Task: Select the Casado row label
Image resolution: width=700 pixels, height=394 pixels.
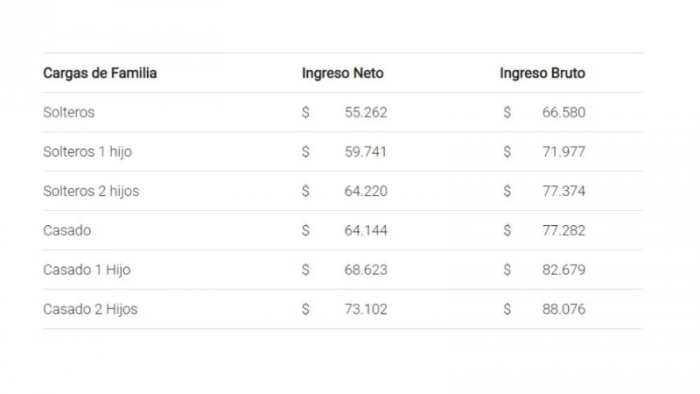Action: coord(67,230)
